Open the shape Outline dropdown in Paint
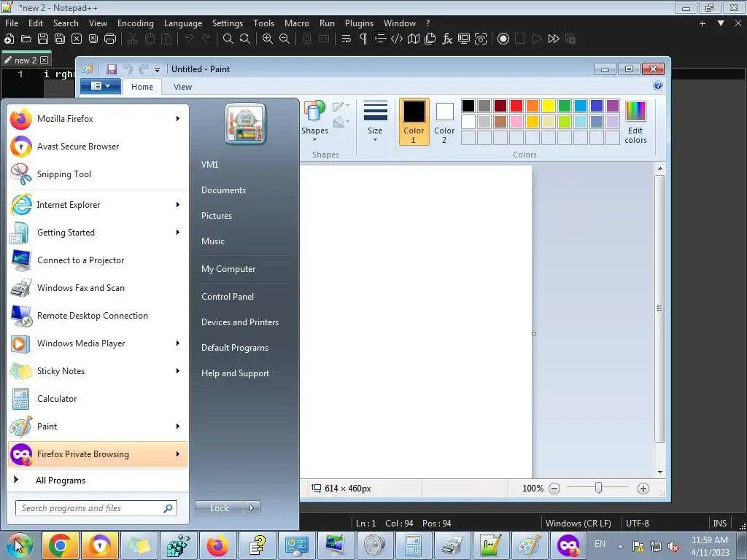This screenshot has height=560, width=747. click(x=341, y=106)
